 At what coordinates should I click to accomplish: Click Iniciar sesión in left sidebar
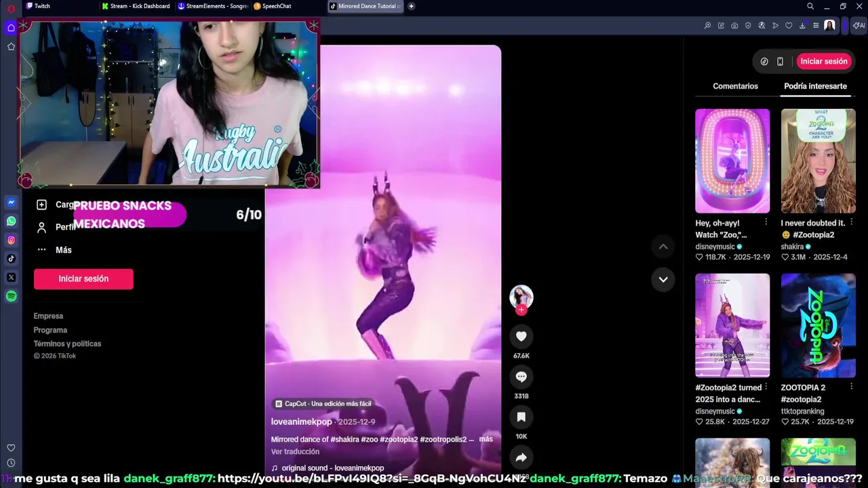tap(83, 279)
